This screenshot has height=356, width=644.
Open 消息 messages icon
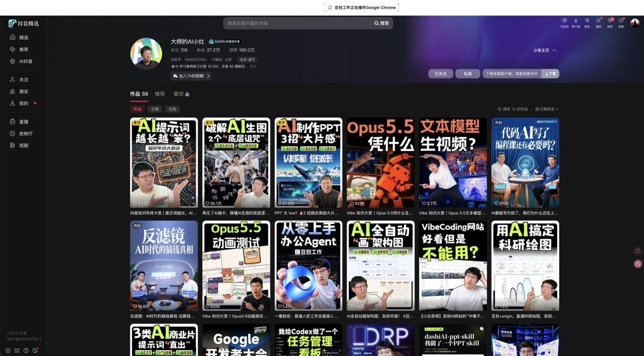click(610, 22)
